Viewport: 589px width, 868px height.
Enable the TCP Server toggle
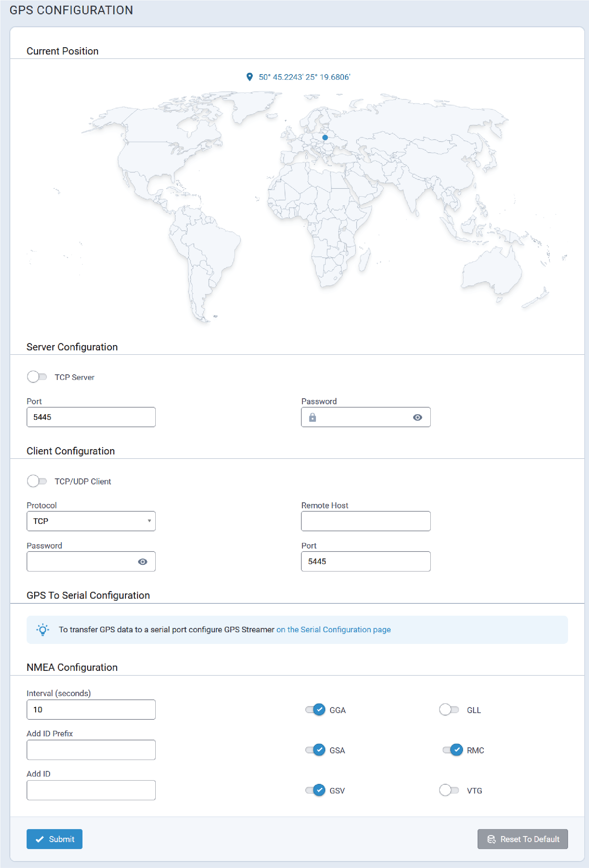(x=37, y=377)
